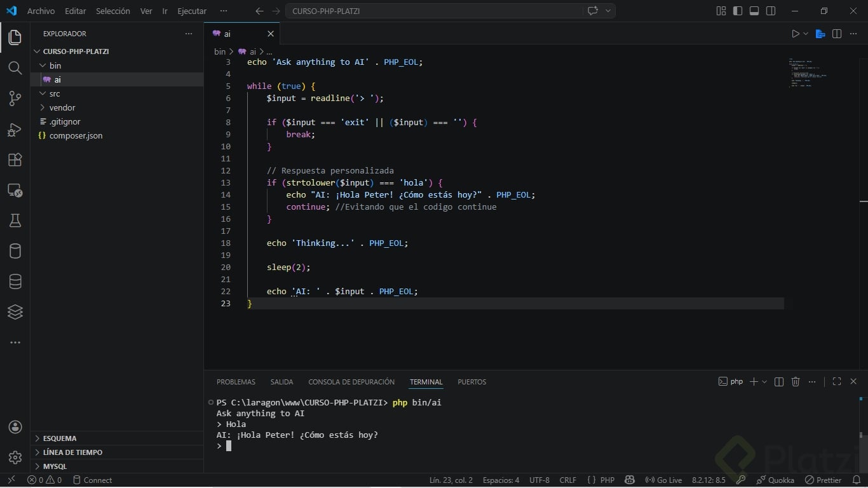
Task: Open the new terminal launch profile dropdown
Action: pos(764,382)
